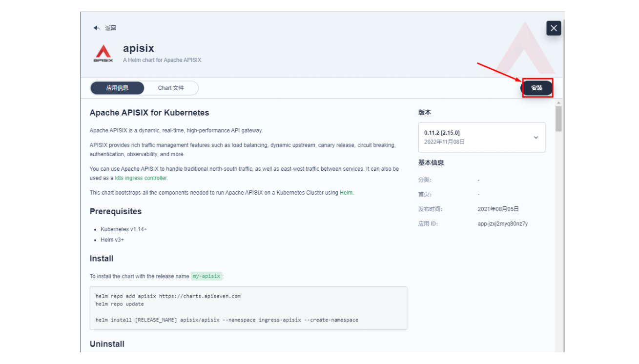Screen dimensions: 639x364
Task: Click the 首页 homepage label
Action: click(x=425, y=195)
